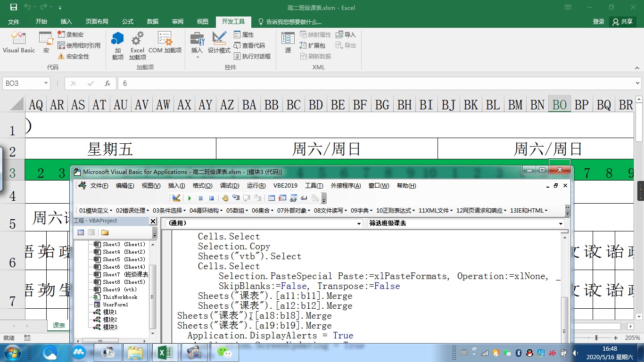Open the VBE2019 menu
644x362 pixels.
pyautogui.click(x=285, y=186)
